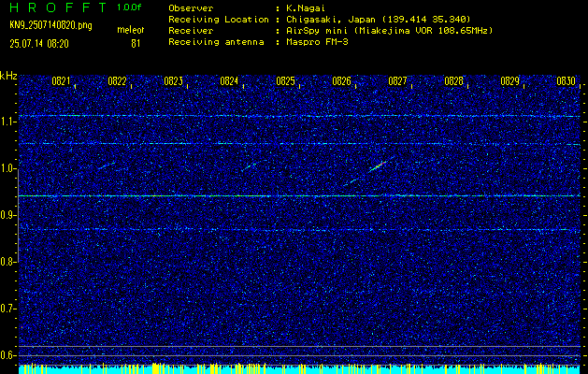Click the 0.7 frequency axis label
588x374 pixels.
[x=7, y=309]
